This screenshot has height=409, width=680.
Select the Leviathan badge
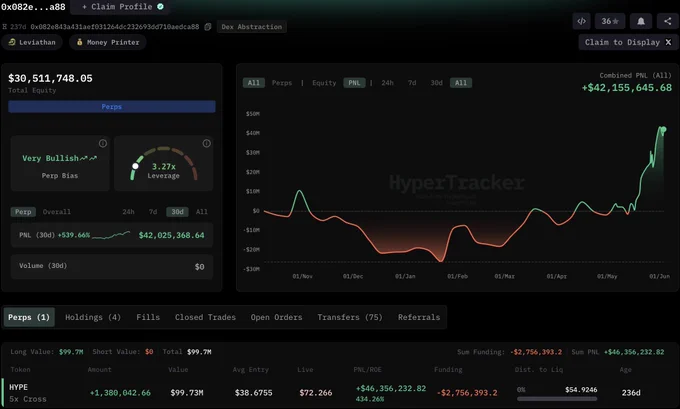pyautogui.click(x=32, y=43)
